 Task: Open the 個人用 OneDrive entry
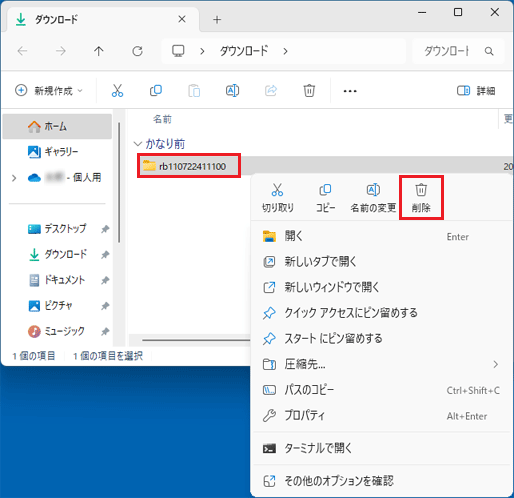tap(64, 178)
